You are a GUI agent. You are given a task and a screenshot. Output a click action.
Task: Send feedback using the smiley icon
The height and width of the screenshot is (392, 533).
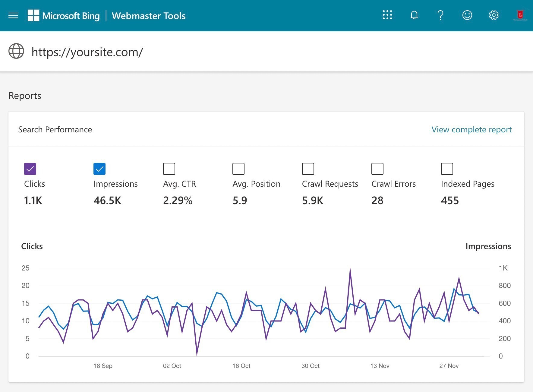[467, 15]
